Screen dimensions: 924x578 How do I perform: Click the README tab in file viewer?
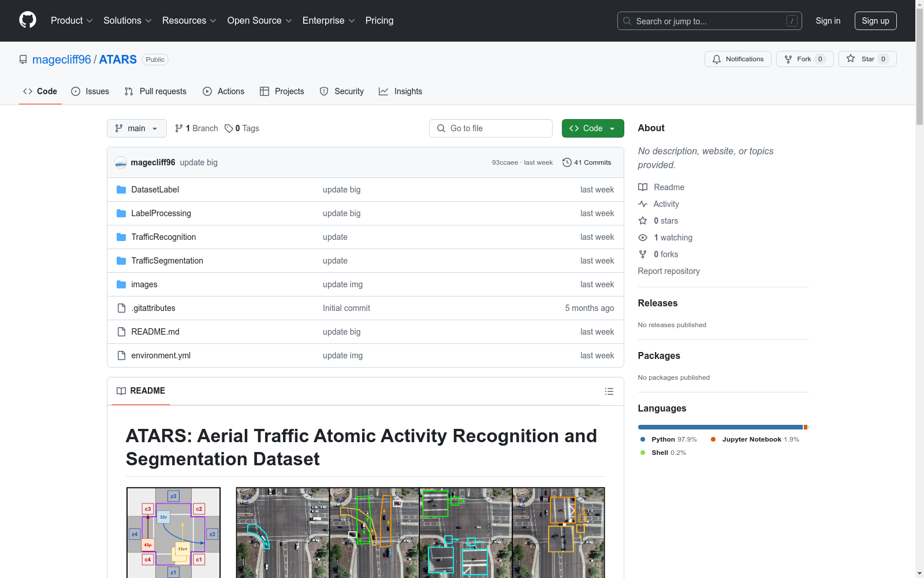click(x=141, y=391)
